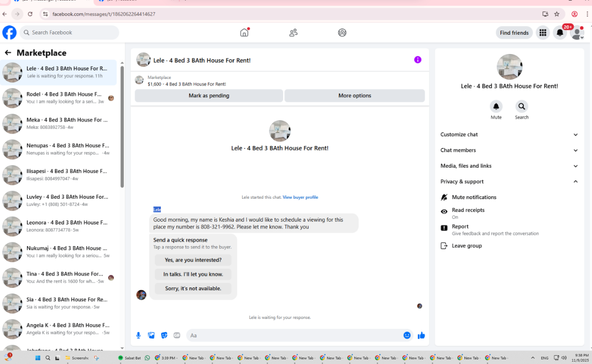592x364 pixels.
Task: Open Leonora conversation in chat list
Action: click(59, 226)
